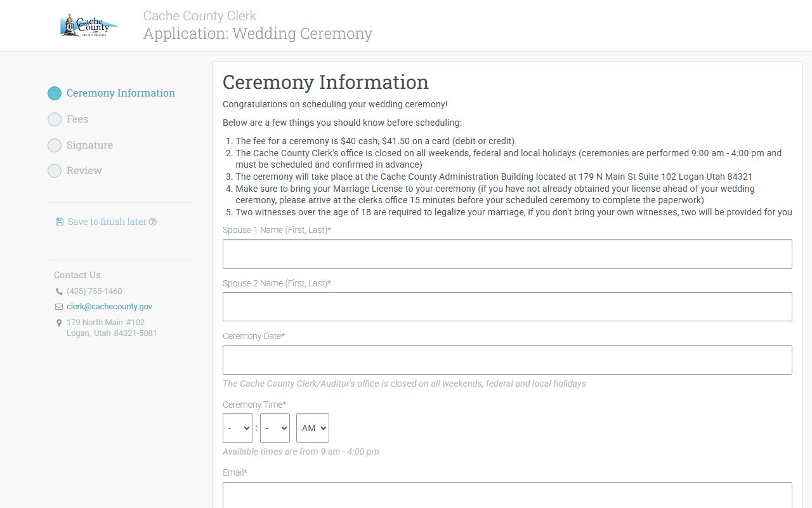Click the 'Available times are from 9 am' hint

point(301,451)
